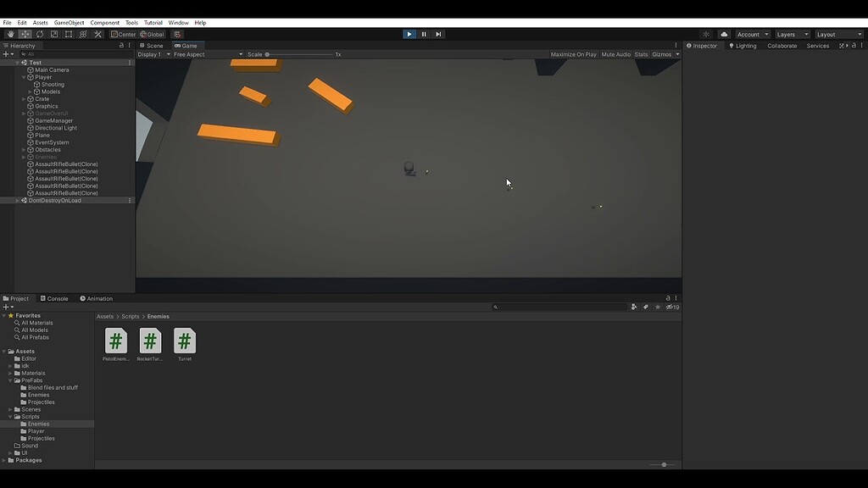
Task: Expand the Player object in the Hierarchy
Action: coord(23,76)
